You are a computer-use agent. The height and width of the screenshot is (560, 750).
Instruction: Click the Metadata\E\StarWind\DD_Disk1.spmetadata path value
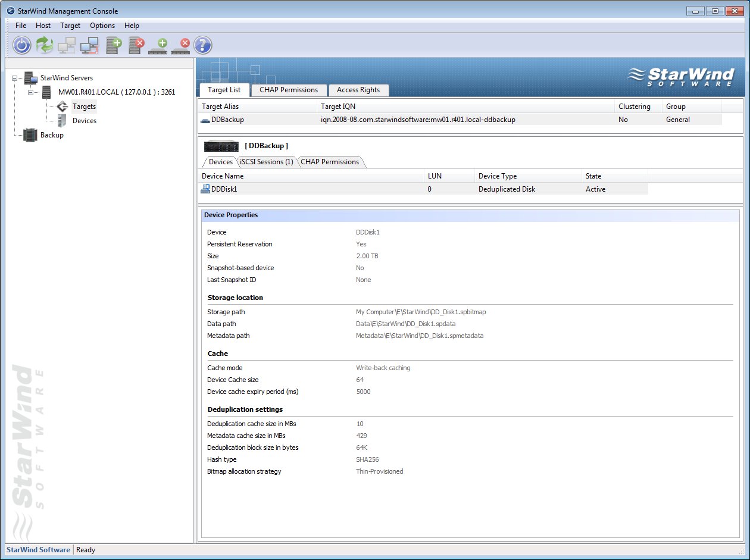(420, 336)
